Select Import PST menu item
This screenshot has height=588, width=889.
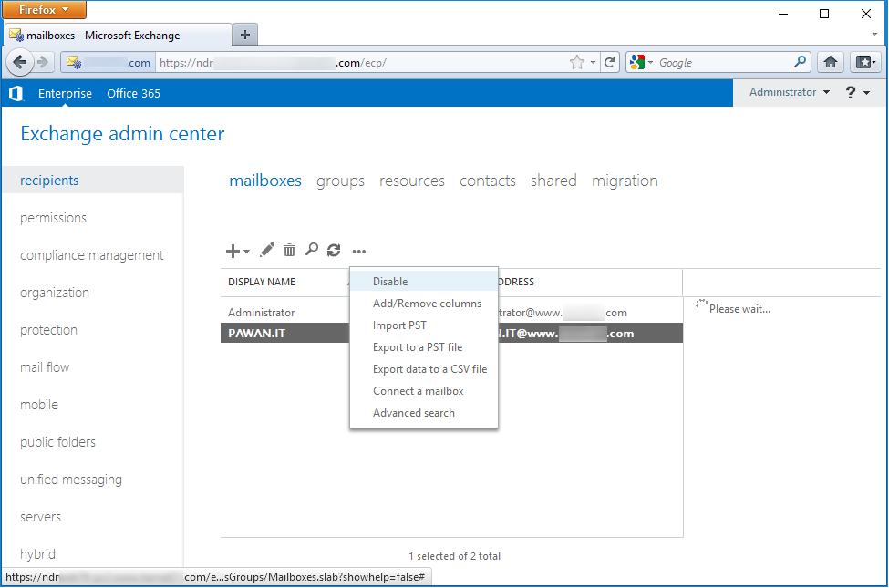pyautogui.click(x=423, y=325)
